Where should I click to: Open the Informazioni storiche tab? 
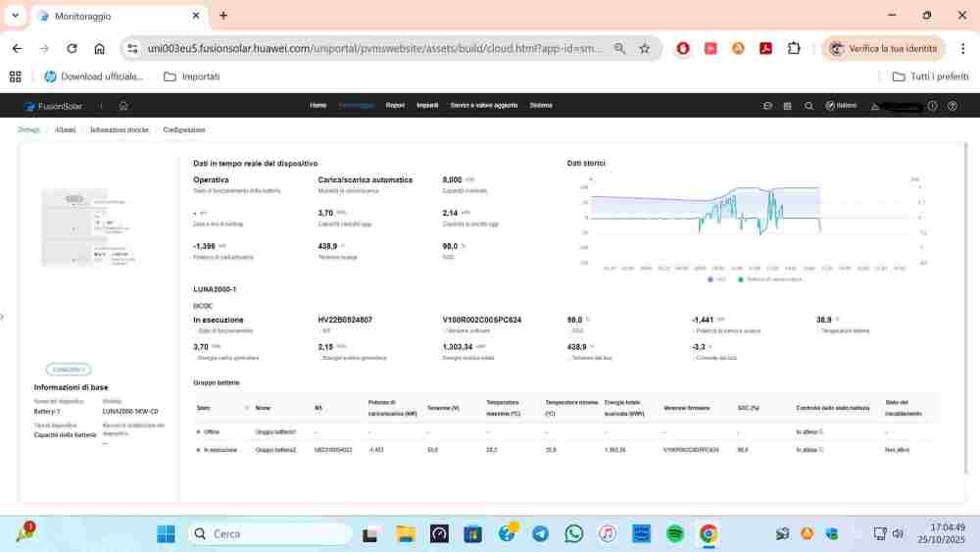[x=120, y=129]
